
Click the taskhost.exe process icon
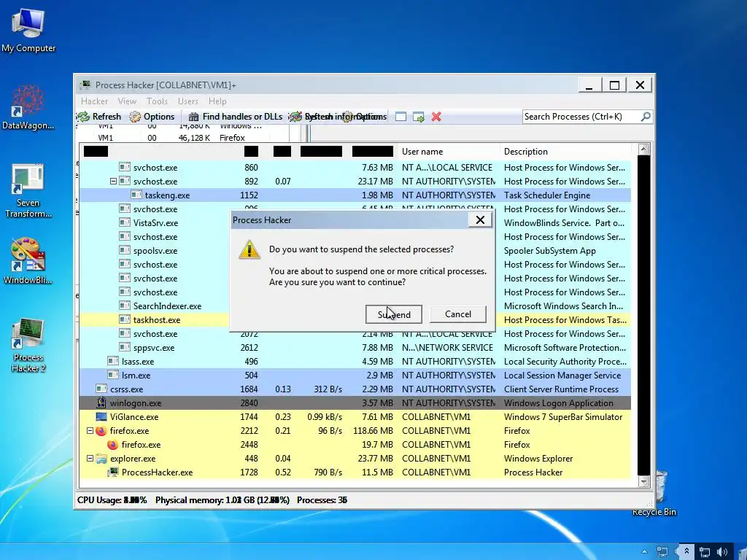(125, 319)
